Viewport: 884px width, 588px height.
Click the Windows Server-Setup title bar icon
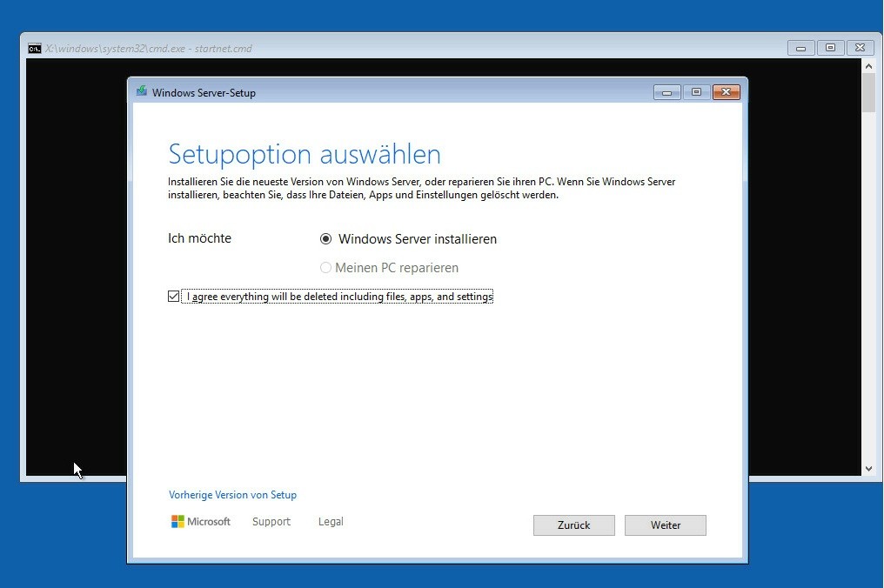click(x=142, y=92)
